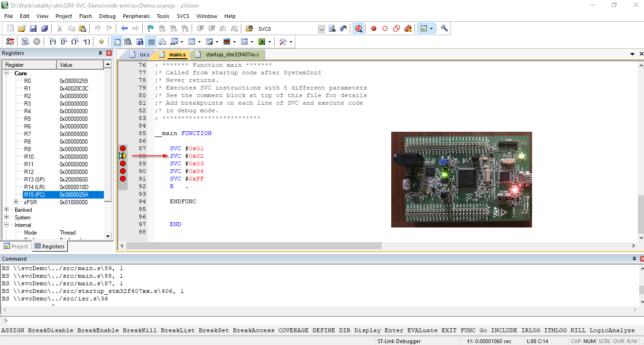Open Symbols window icon
The width and height of the screenshot is (644, 345).
pos(139,42)
